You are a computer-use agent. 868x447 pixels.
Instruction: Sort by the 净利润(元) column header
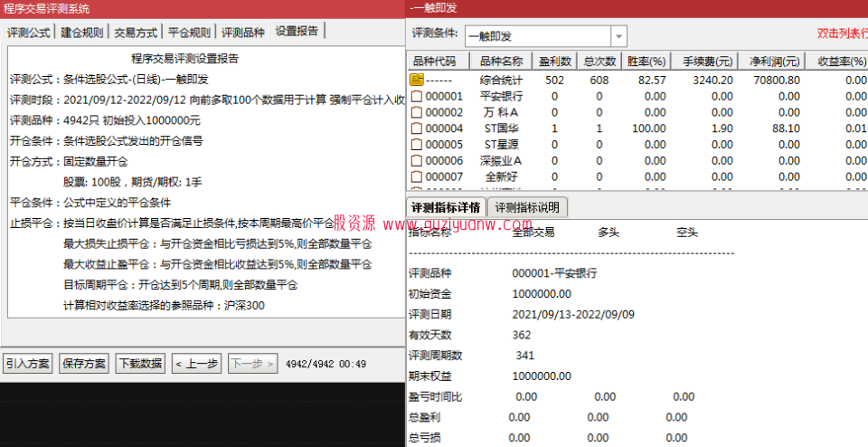pyautogui.click(x=771, y=61)
